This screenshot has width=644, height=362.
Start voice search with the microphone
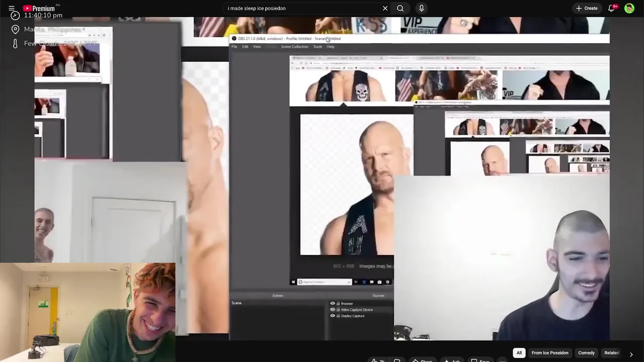[422, 8]
